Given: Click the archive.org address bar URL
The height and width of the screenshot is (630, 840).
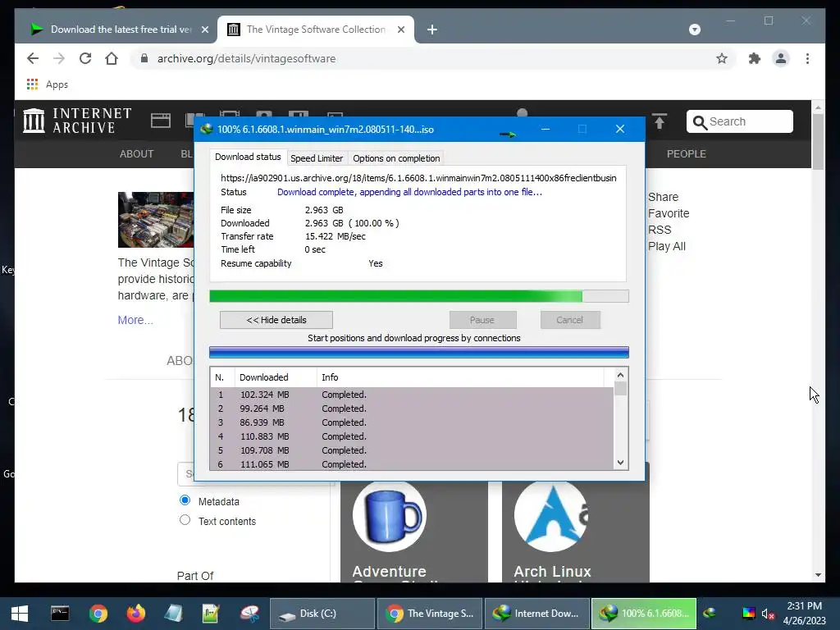Looking at the screenshot, I should coord(246,58).
